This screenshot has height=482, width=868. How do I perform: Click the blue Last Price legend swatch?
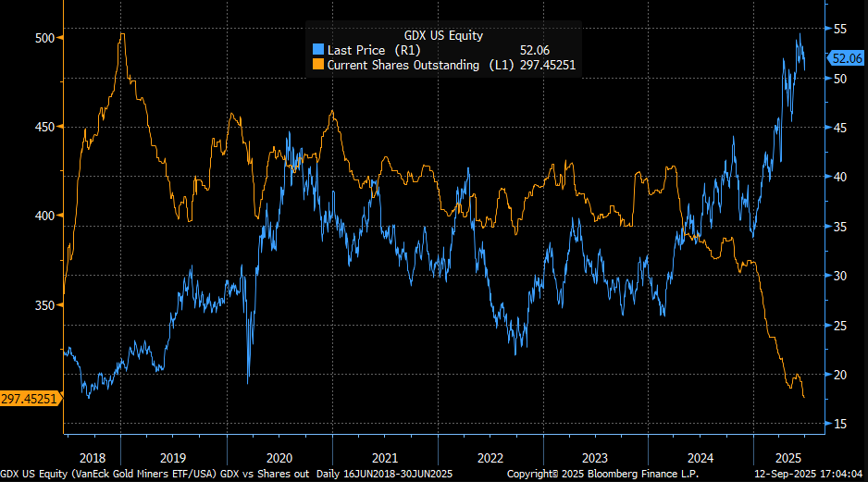coord(319,50)
